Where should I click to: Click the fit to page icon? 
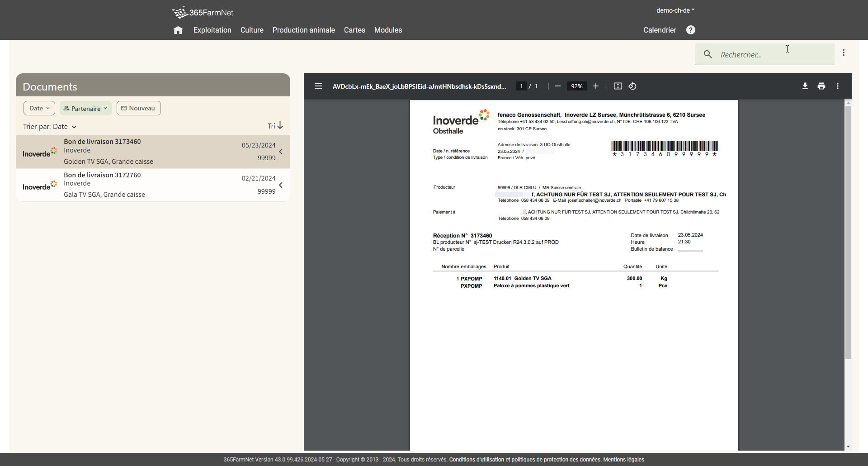[x=618, y=86]
